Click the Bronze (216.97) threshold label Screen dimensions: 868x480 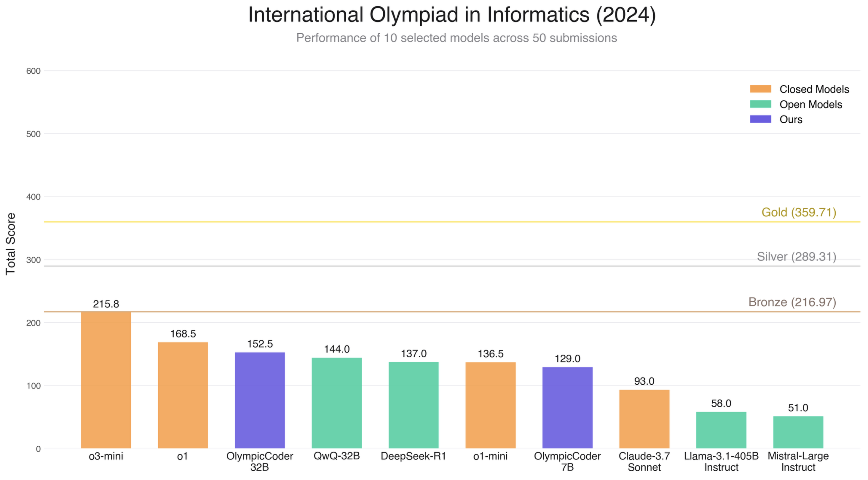(792, 302)
